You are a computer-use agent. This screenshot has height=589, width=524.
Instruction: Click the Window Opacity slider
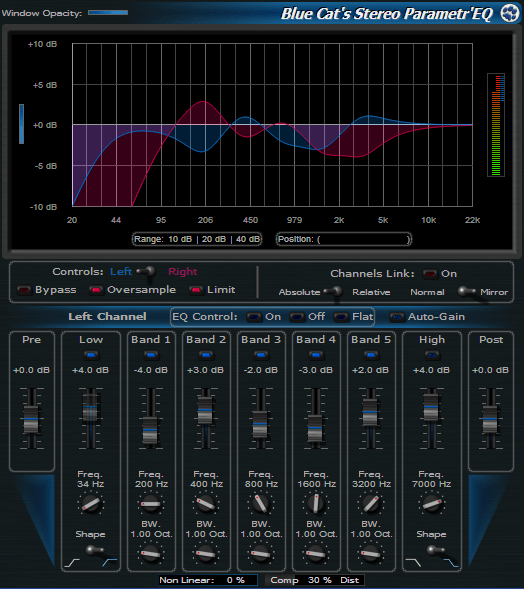tap(108, 13)
